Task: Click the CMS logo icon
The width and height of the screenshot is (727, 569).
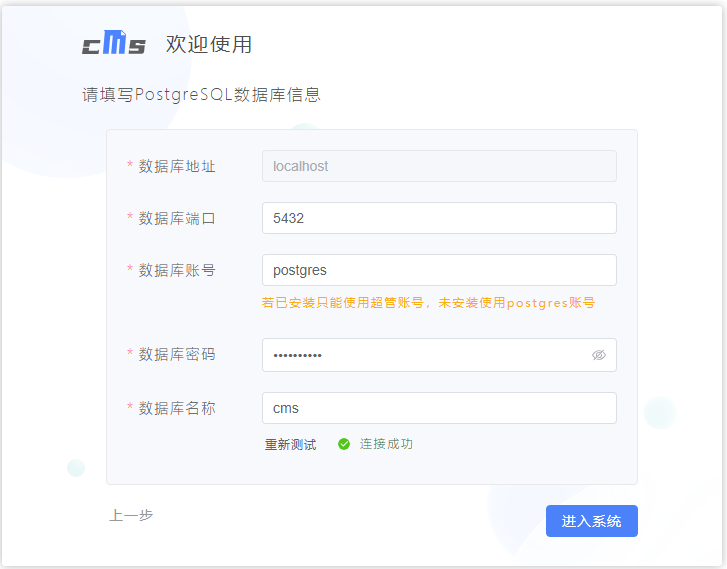Action: point(114,43)
